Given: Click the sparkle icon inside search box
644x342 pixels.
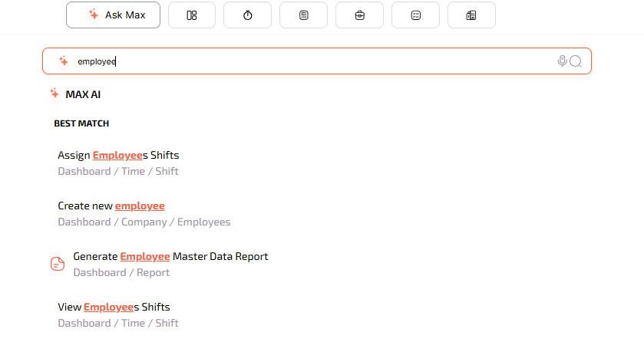Looking at the screenshot, I should pyautogui.click(x=64, y=61).
